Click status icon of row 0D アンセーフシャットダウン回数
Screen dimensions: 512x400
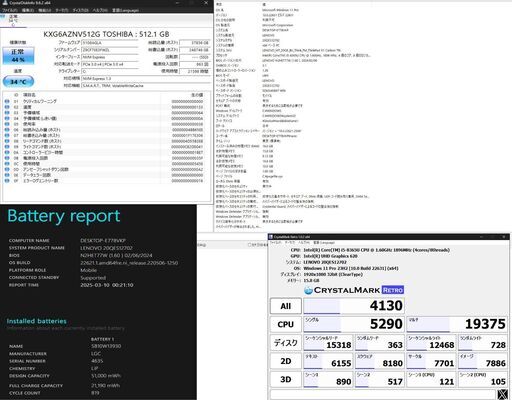pos(7,169)
